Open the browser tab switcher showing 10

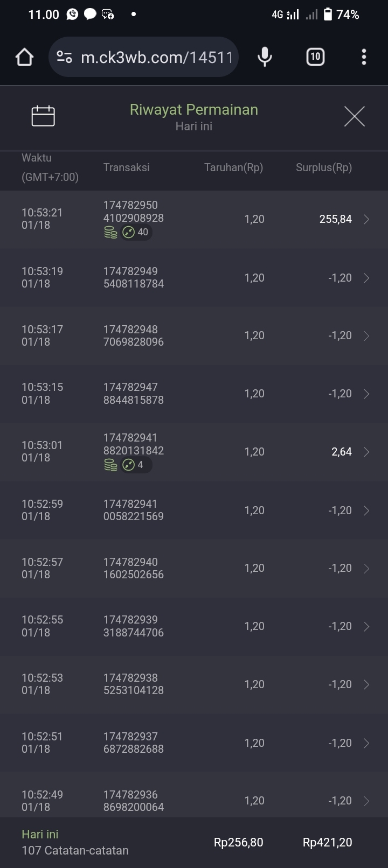click(x=315, y=57)
